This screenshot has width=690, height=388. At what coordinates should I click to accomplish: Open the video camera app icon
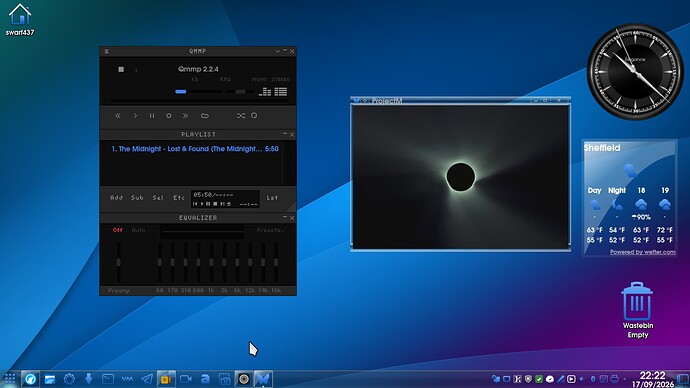click(186, 379)
